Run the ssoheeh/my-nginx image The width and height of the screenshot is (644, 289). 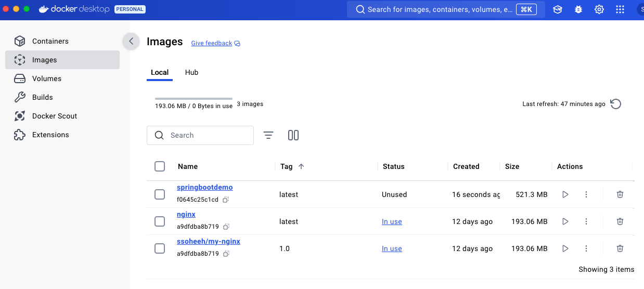coord(565,248)
